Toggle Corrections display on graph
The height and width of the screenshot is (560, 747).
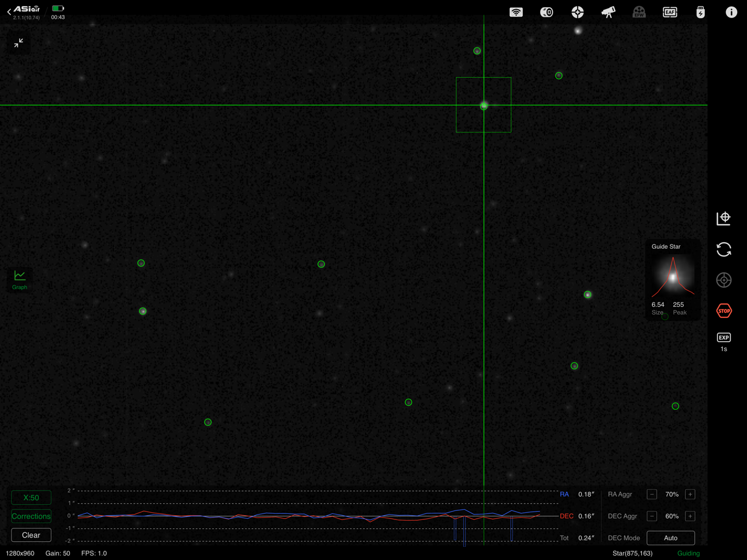[31, 516]
